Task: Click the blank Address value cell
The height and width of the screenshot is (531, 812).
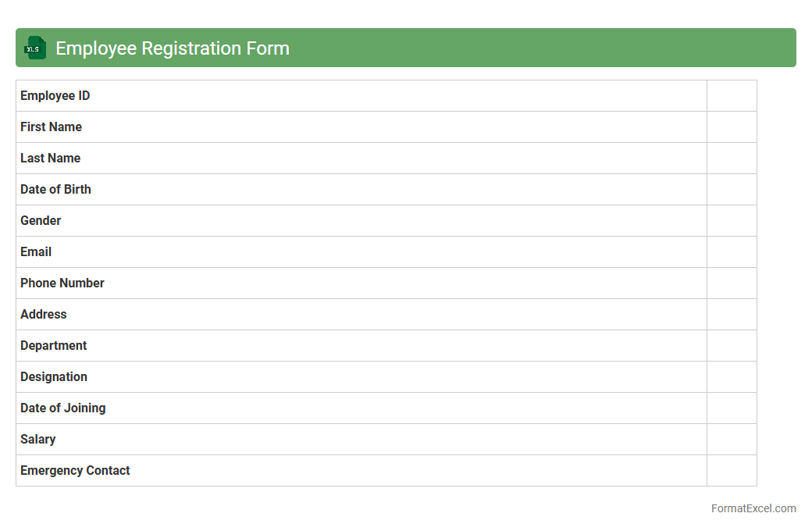Action: click(732, 315)
